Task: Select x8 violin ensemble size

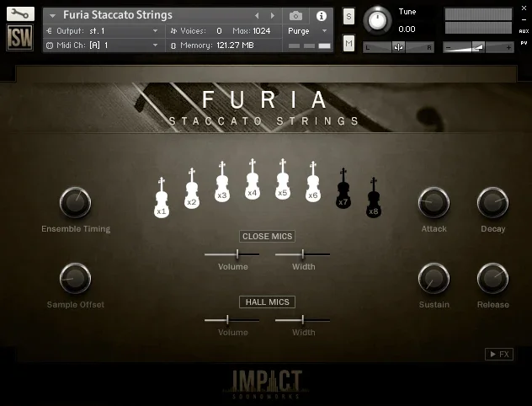Action: point(374,198)
